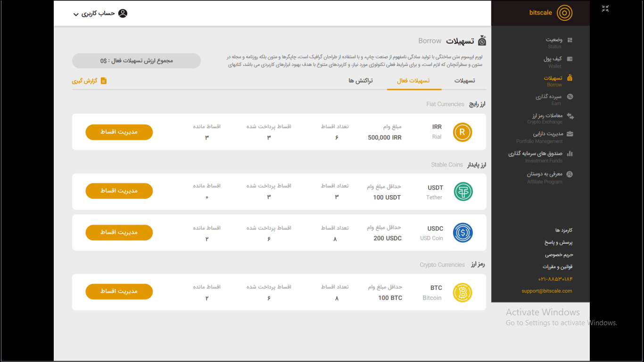
Task: Select the تسهیلات tab
Action: click(464, 81)
